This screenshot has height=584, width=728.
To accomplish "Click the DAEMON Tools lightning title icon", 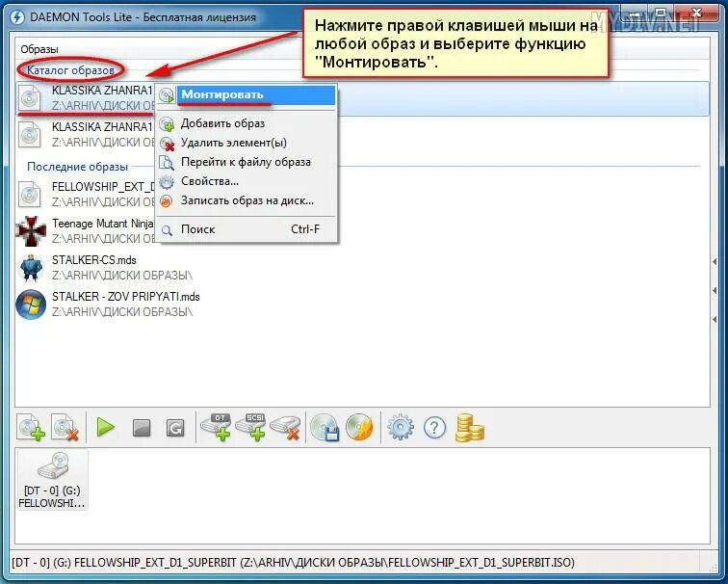I will click(x=17, y=16).
